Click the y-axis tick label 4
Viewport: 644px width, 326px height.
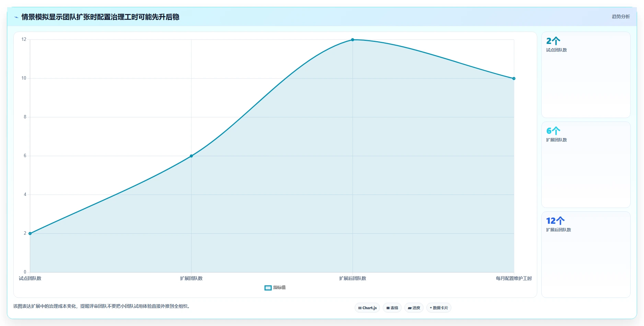tap(25, 195)
